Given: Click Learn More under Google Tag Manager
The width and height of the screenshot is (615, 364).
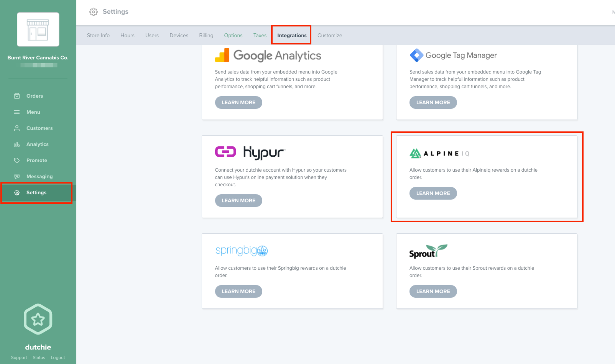Looking at the screenshot, I should coord(433,103).
